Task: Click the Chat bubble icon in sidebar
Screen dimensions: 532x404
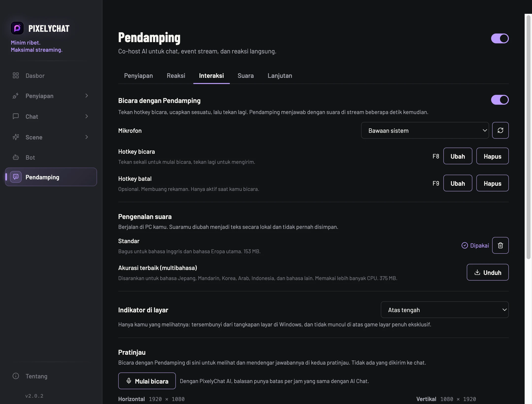Action: [x=16, y=116]
